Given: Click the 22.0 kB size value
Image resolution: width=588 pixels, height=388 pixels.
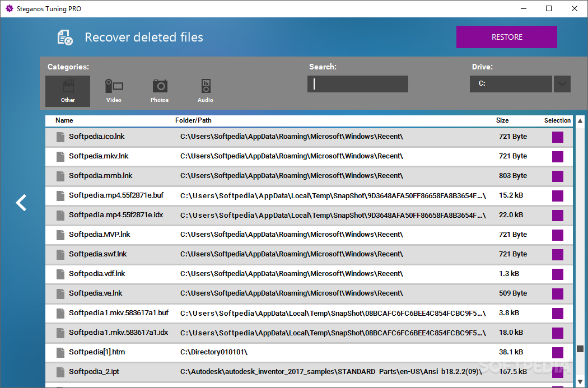Looking at the screenshot, I should pos(511,215).
